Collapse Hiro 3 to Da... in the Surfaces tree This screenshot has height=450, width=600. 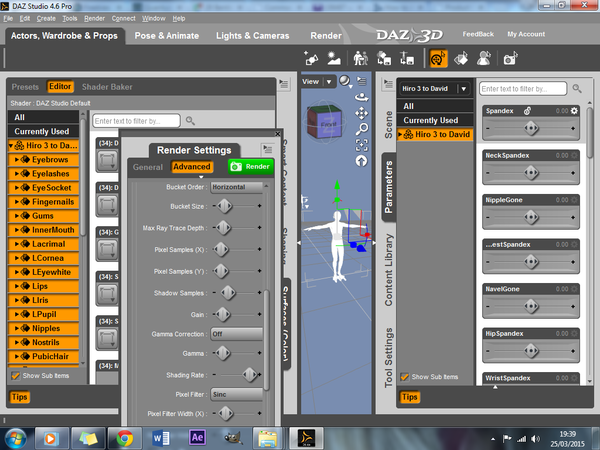pos(11,145)
